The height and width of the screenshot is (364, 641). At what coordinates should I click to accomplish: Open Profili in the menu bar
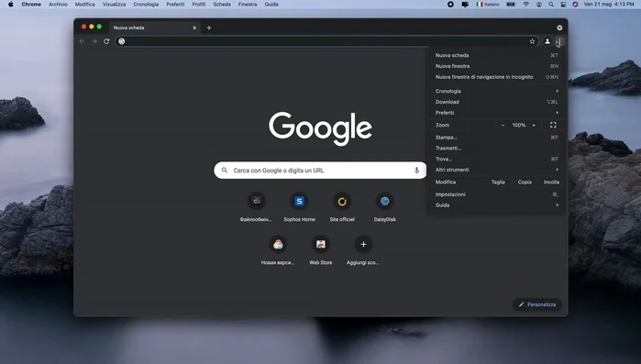199,4
